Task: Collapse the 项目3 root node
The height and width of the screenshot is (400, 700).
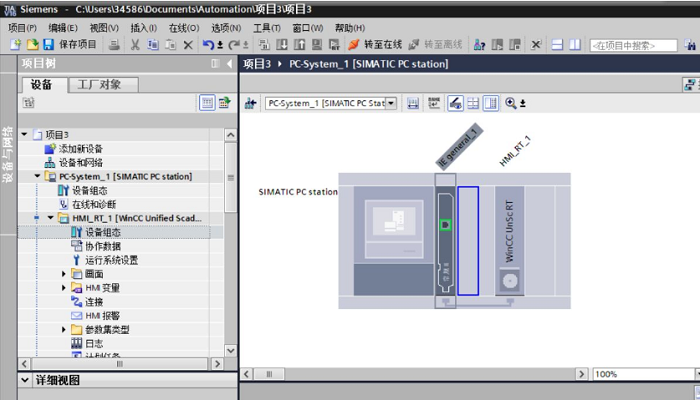Action: pyautogui.click(x=25, y=134)
